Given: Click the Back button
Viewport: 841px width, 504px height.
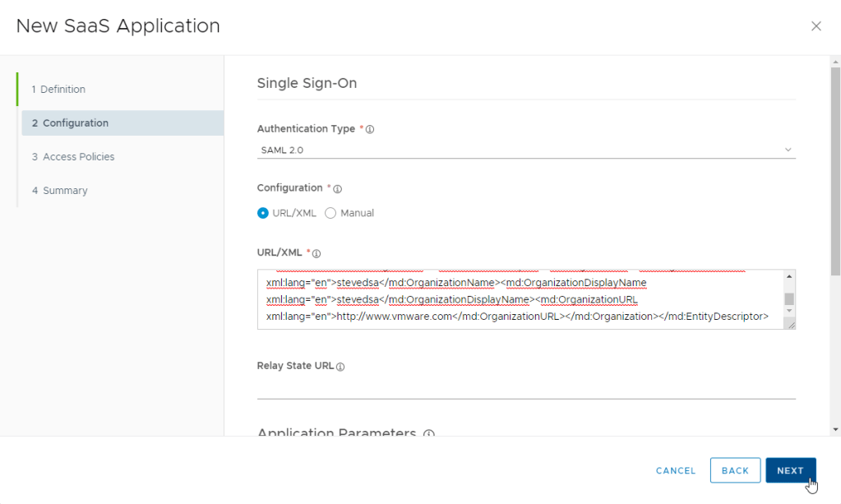Looking at the screenshot, I should [734, 470].
